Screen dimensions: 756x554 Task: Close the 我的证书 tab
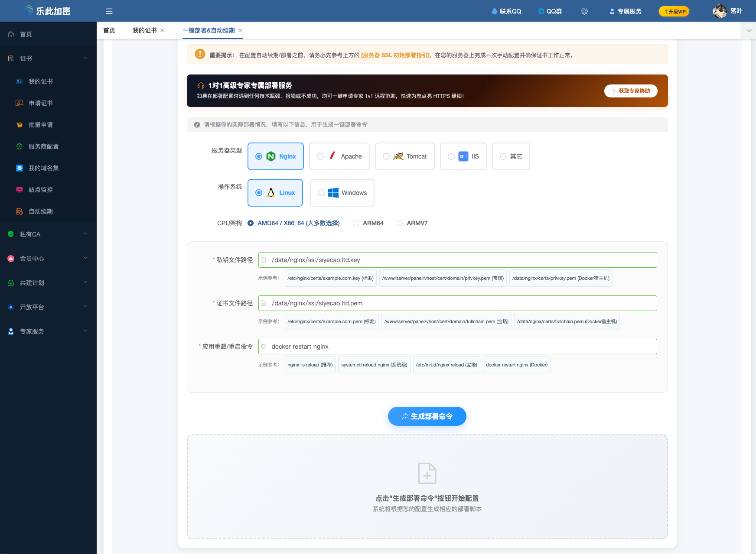(162, 30)
